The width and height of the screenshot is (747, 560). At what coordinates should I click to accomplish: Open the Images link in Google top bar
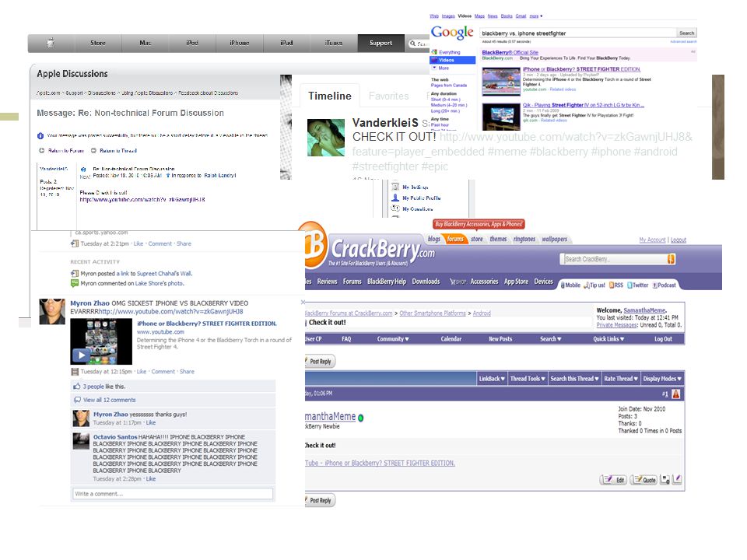pos(448,16)
